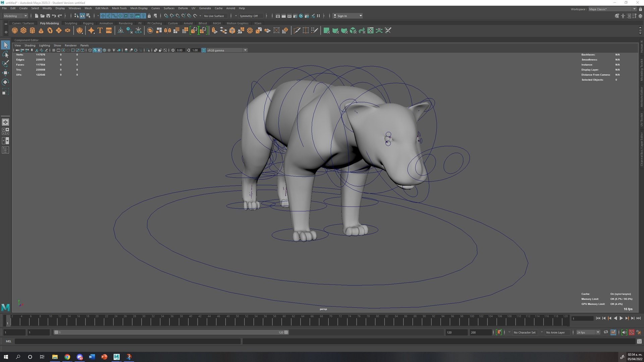Screen dimensions: 644x362
Task: Open the Sign In dropdown
Action: coord(347,16)
